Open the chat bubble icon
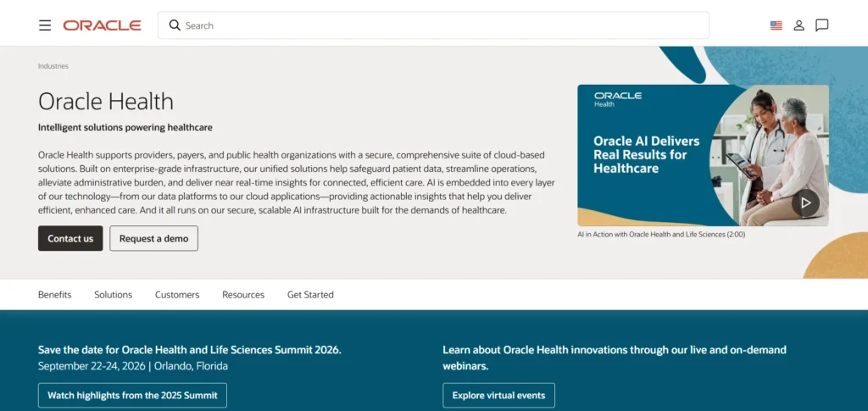The height and width of the screenshot is (411, 868). 822,25
